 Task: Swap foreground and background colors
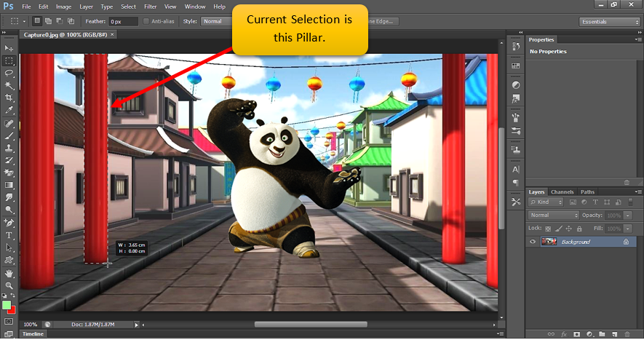(12, 295)
